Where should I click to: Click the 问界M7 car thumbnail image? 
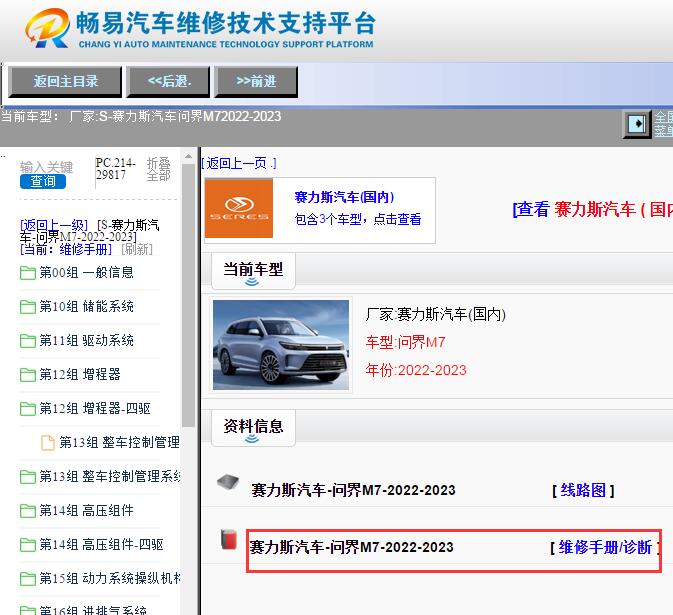point(281,345)
